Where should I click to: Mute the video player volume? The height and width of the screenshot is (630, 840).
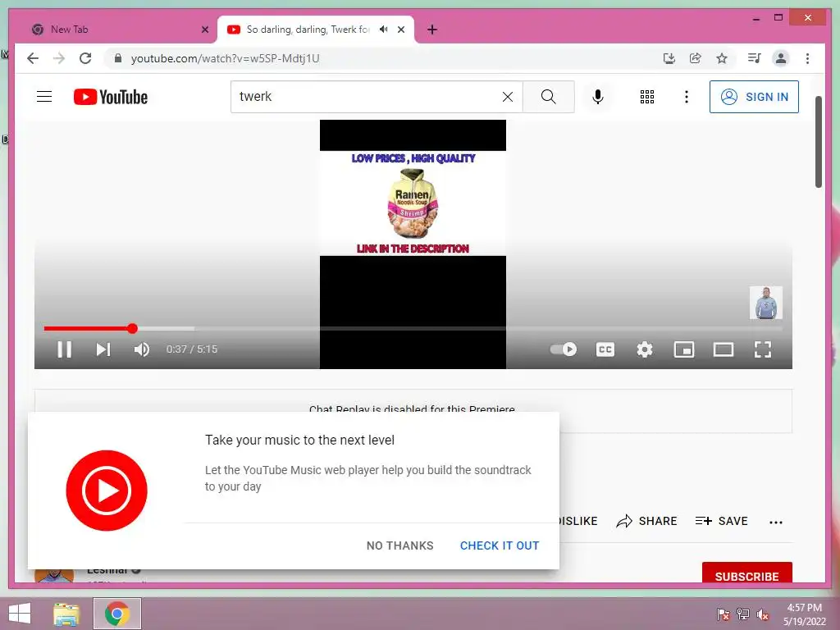pyautogui.click(x=141, y=349)
